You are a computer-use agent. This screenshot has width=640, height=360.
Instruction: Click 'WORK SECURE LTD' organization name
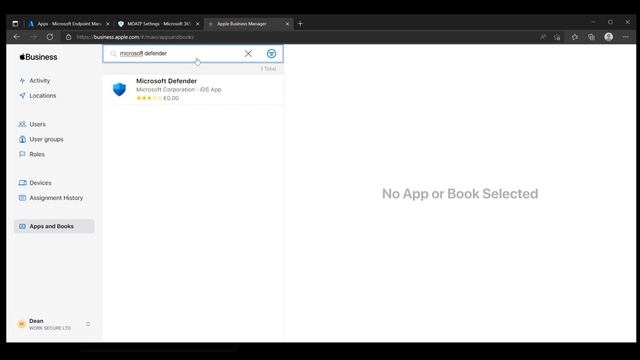pyautogui.click(x=50, y=328)
